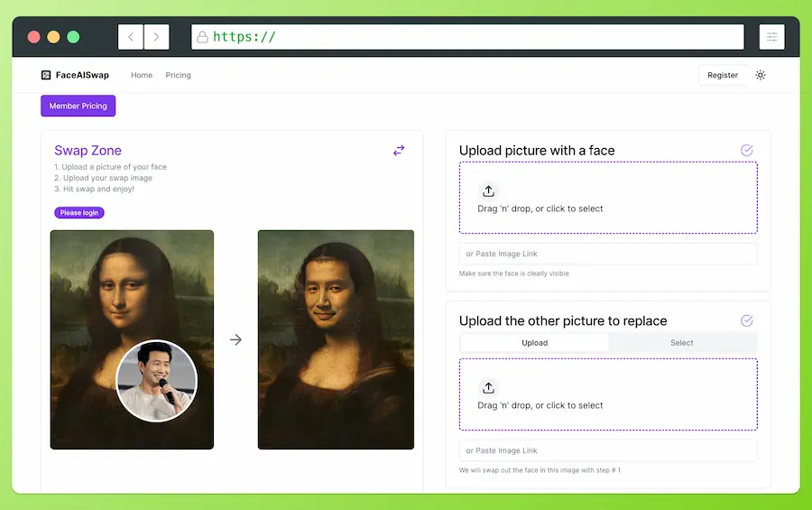Click the swap arrows icon in Swap Zone
This screenshot has height=510, width=812.
point(399,151)
